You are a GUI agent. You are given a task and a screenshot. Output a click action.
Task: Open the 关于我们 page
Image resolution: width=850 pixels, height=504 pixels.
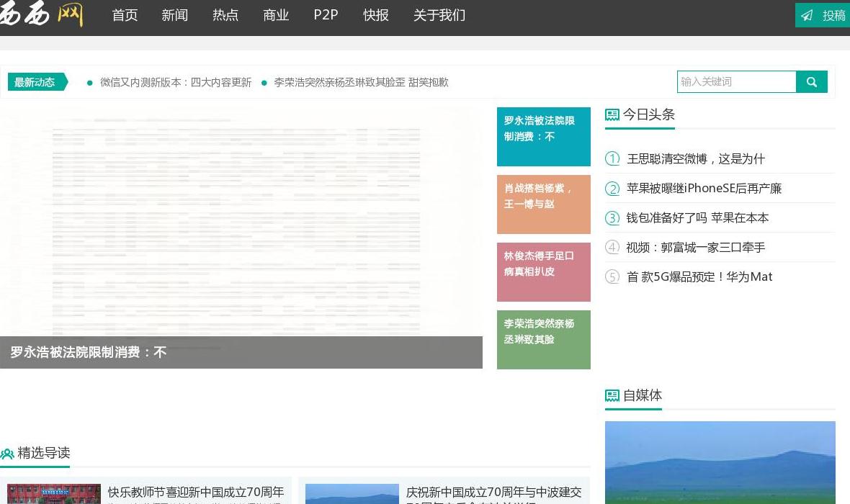[x=439, y=15]
